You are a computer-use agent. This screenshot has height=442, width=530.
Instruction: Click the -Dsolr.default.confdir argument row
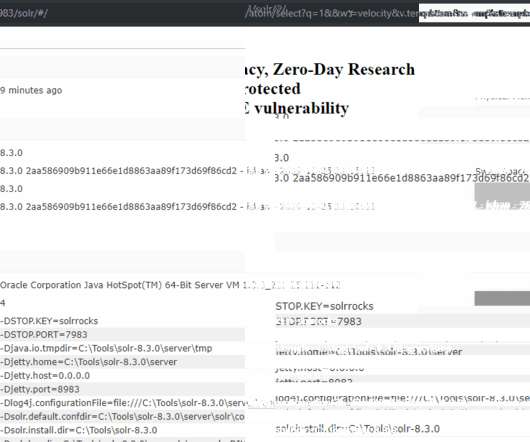click(122, 417)
